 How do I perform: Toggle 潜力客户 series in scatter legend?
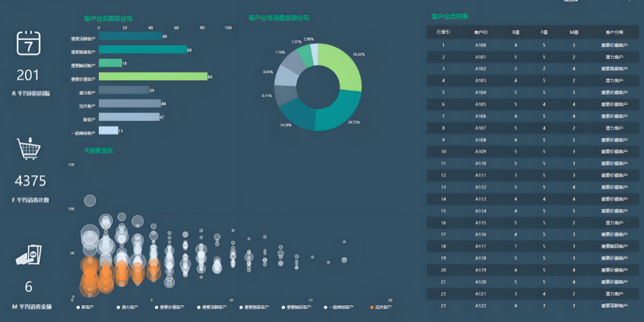[x=128, y=307]
